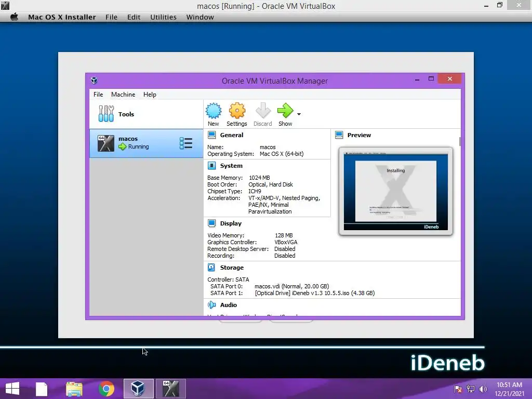Click the Remote Desktop Server Disabled value

[x=285, y=249]
